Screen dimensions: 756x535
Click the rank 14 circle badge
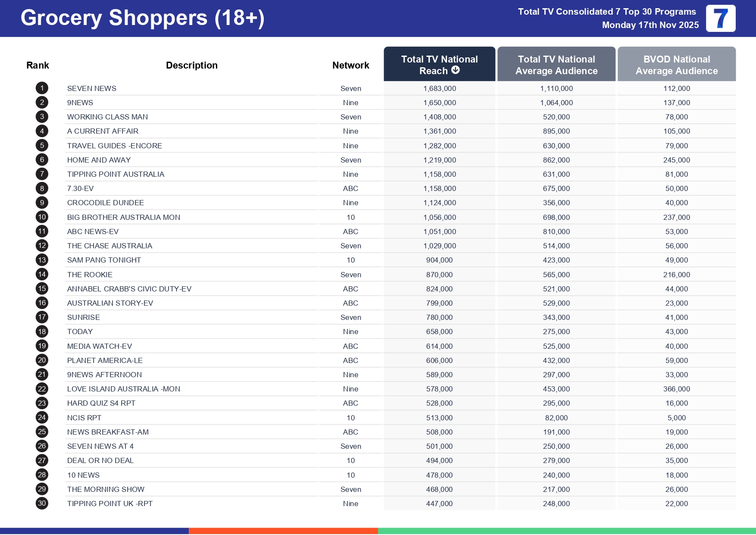click(x=42, y=275)
